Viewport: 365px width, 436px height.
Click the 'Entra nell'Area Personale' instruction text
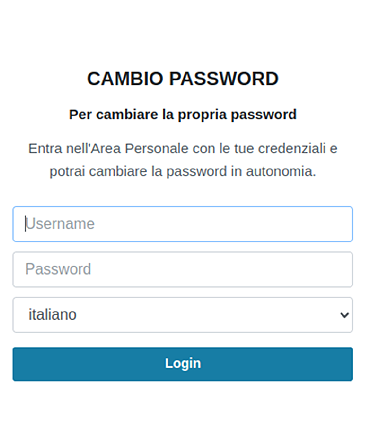183,149
